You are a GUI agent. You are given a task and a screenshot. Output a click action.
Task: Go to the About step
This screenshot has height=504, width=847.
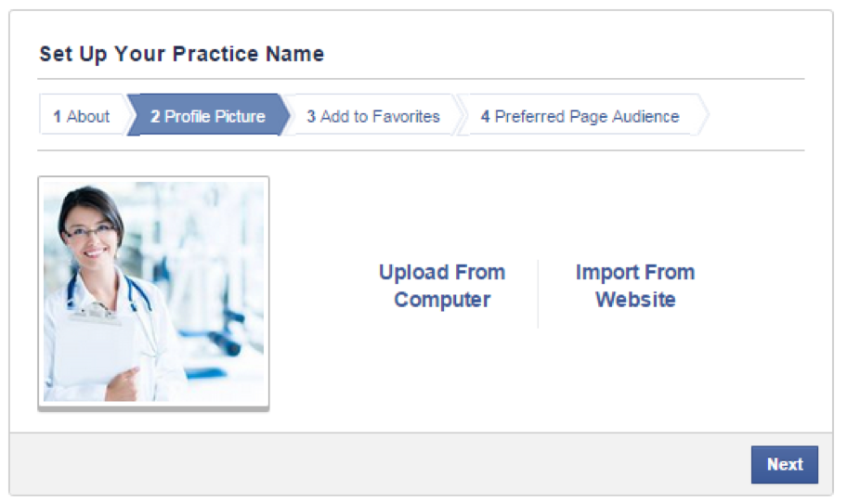pyautogui.click(x=82, y=115)
